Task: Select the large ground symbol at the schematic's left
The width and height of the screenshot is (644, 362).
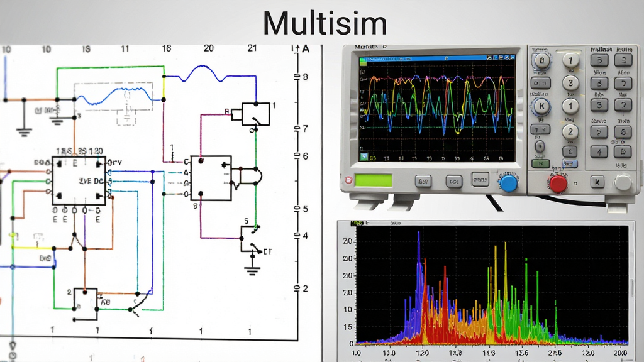Action: click(25, 132)
